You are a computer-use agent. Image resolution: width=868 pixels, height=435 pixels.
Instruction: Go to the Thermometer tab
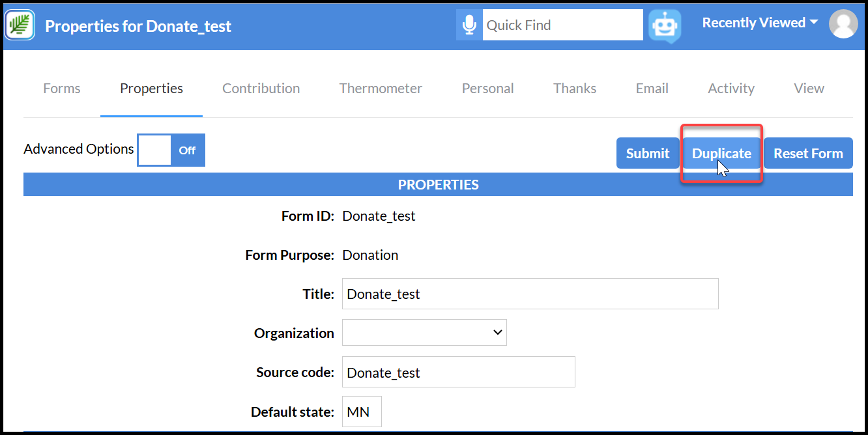tap(381, 88)
